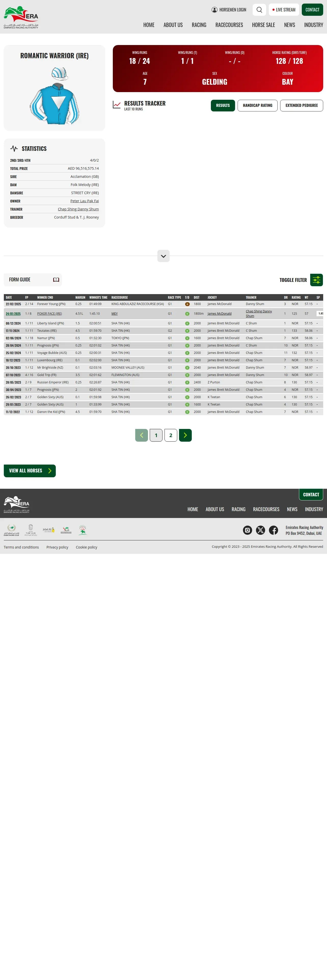Viewport: 327px width, 980px height.
Task: Click footer RACECOURSES link
Action: pyautogui.click(x=266, y=509)
